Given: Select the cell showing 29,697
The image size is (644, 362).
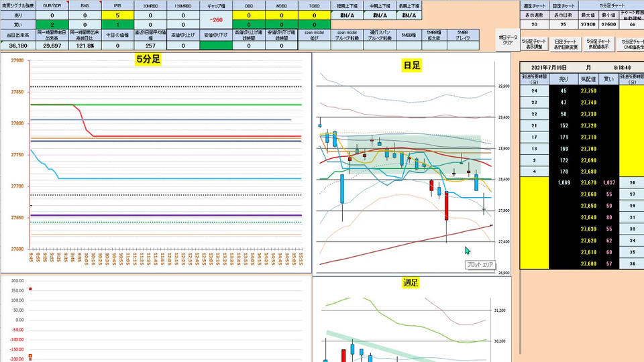Looking at the screenshot, I should pos(52,46).
